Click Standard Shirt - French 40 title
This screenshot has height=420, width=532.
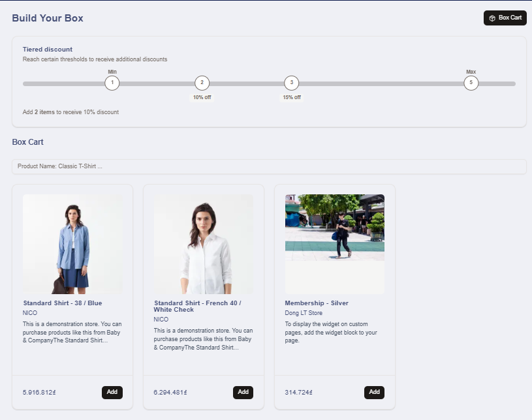[x=197, y=307]
